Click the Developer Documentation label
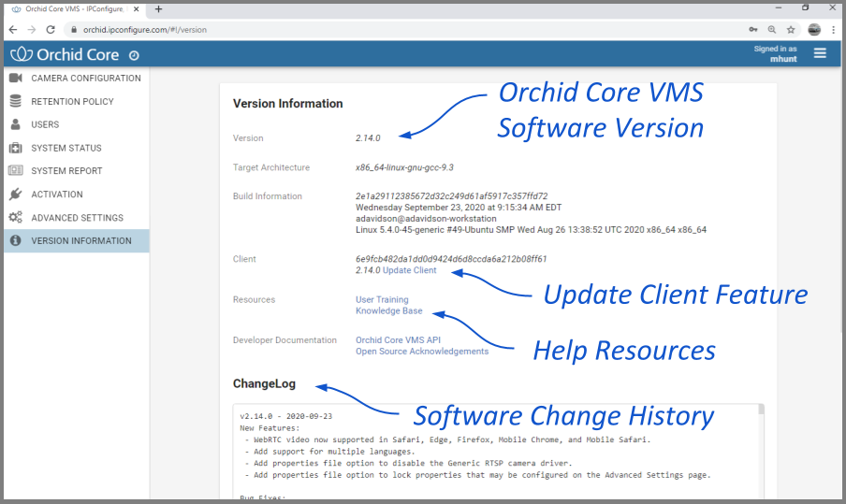Screen dimensions: 846x504 click(x=284, y=340)
